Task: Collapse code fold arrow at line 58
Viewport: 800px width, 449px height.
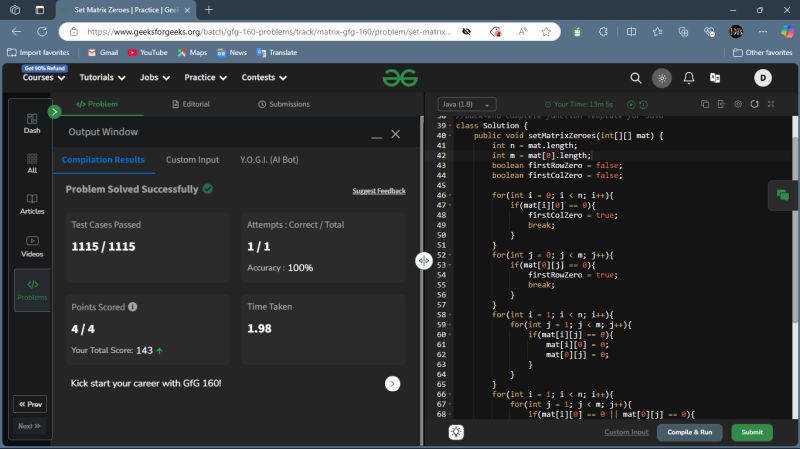Action: coord(449,315)
